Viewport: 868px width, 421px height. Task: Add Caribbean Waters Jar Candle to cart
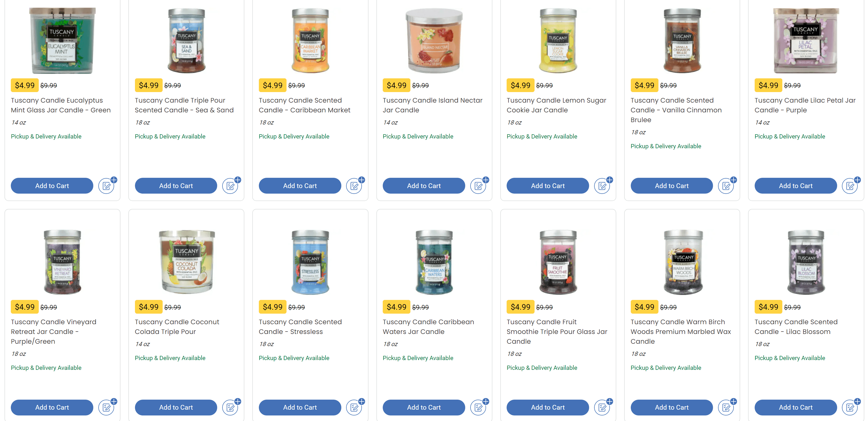click(x=424, y=408)
